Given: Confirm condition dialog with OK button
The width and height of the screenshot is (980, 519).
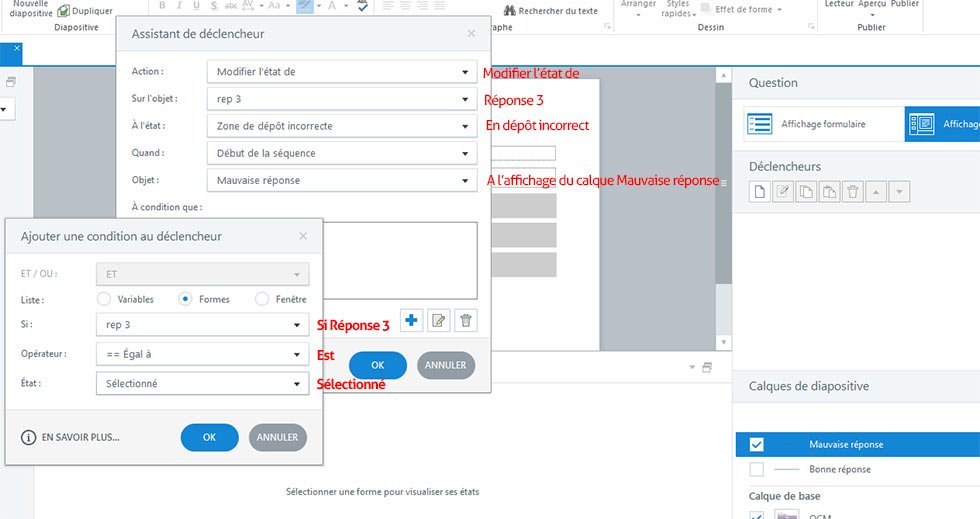Looking at the screenshot, I should [209, 437].
